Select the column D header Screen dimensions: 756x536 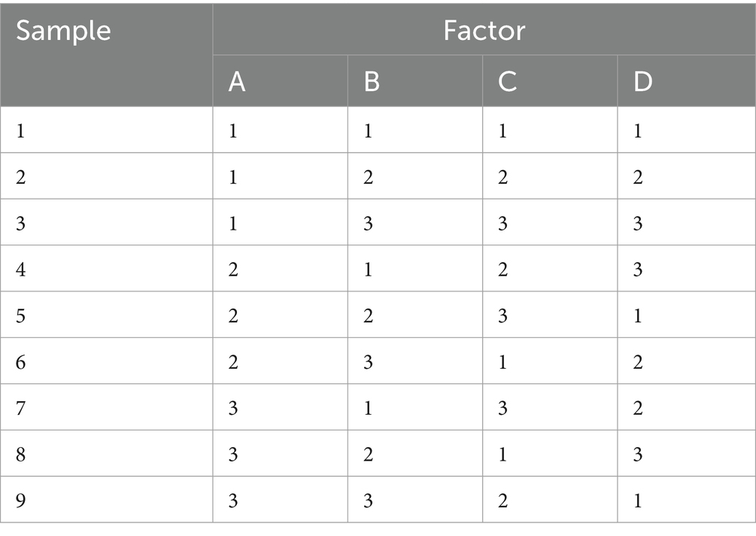(687, 81)
